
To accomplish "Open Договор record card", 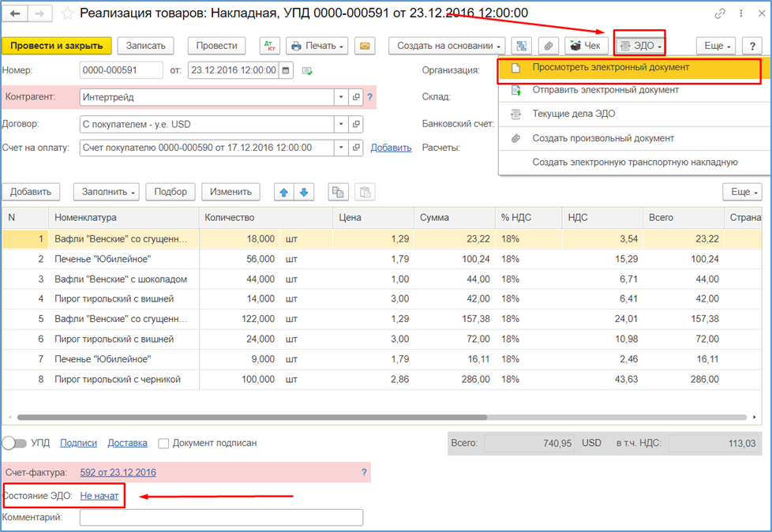I will click(356, 124).
